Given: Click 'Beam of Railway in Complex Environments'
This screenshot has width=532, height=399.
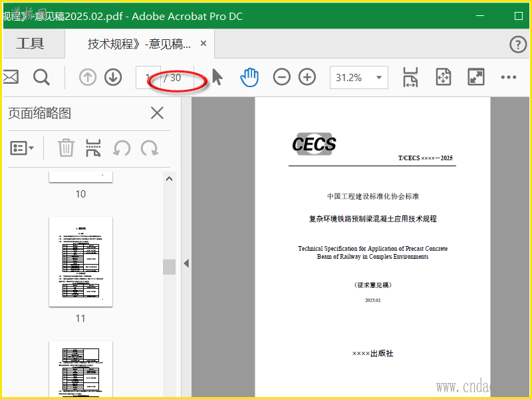Looking at the screenshot, I should point(372,257).
